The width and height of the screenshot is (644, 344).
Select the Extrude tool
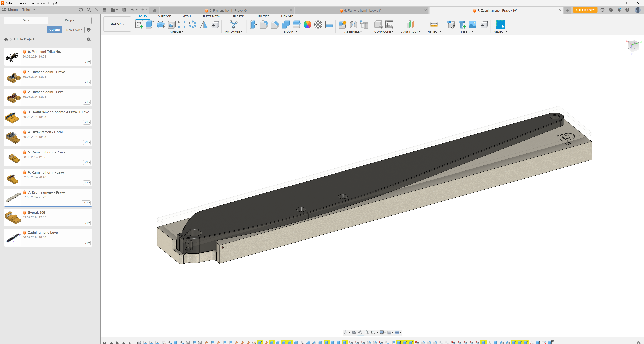(x=149, y=24)
